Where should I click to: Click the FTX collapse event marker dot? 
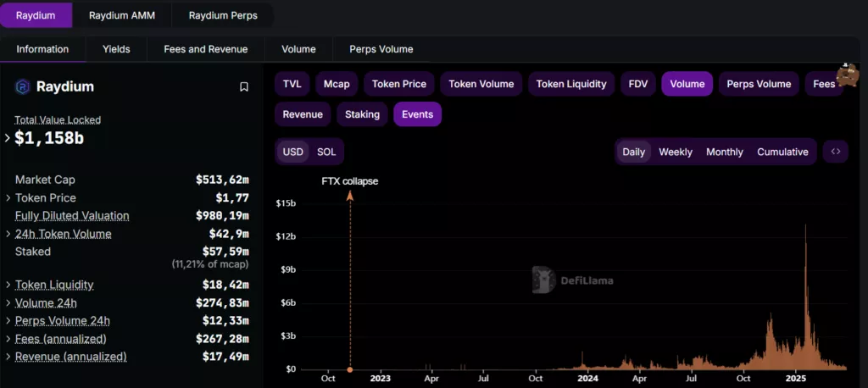[350, 369]
